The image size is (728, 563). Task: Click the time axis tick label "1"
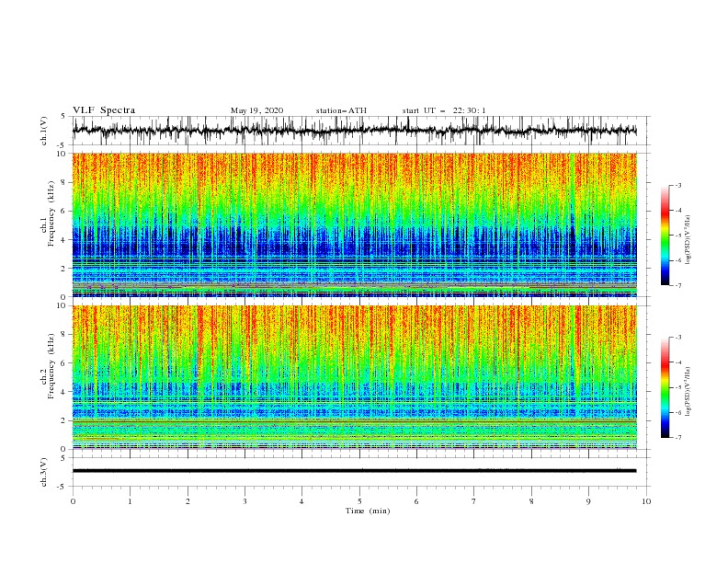point(130,501)
